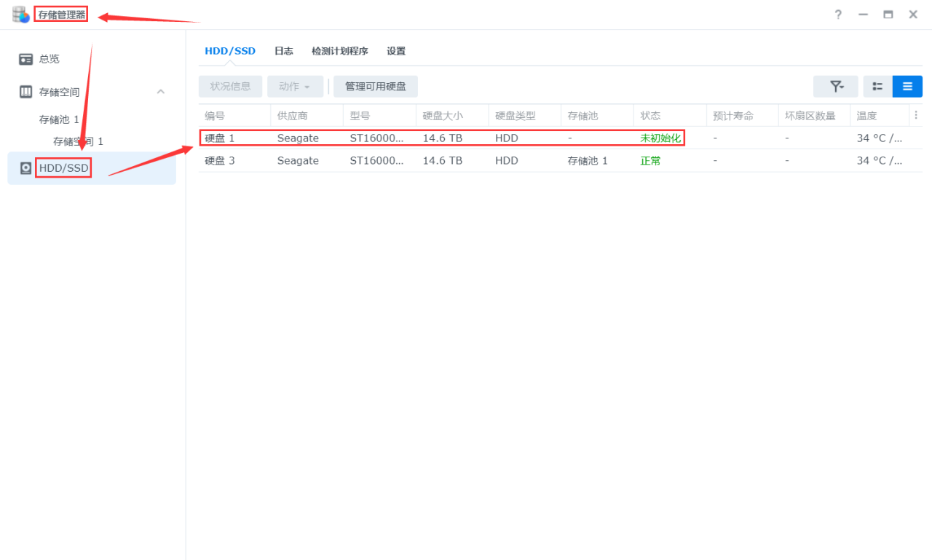Select the uninitialized 硬盘 1 row
Screen dimensions: 932x560
[437, 138]
